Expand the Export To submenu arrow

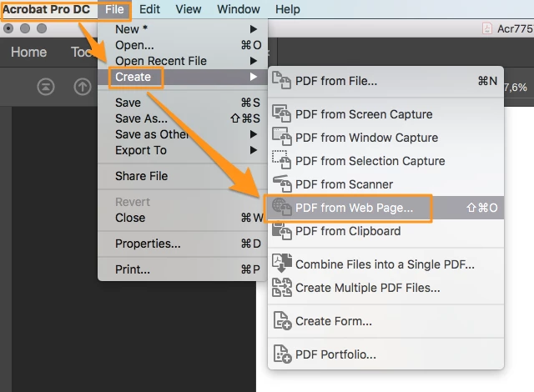click(253, 150)
